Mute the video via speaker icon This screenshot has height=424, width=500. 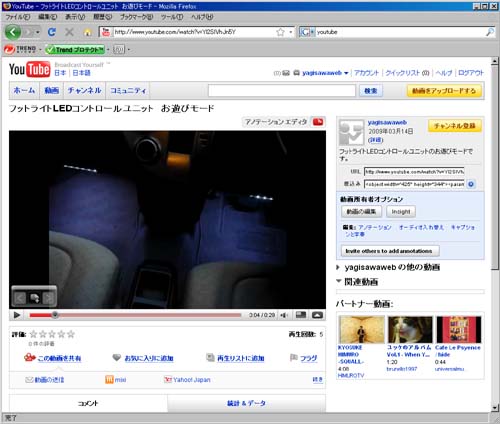click(284, 315)
